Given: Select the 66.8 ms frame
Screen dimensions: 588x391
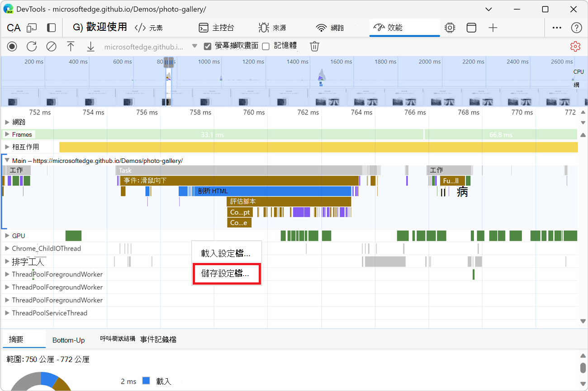Looking at the screenshot, I should (501, 134).
